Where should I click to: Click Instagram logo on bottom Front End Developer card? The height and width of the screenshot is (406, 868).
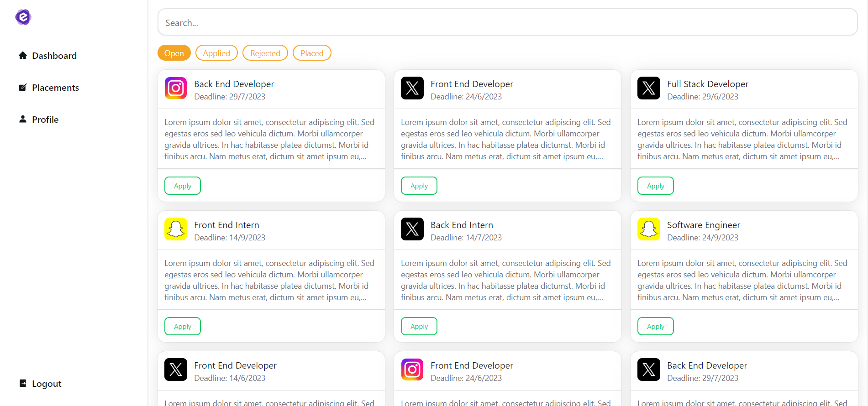pyautogui.click(x=412, y=370)
